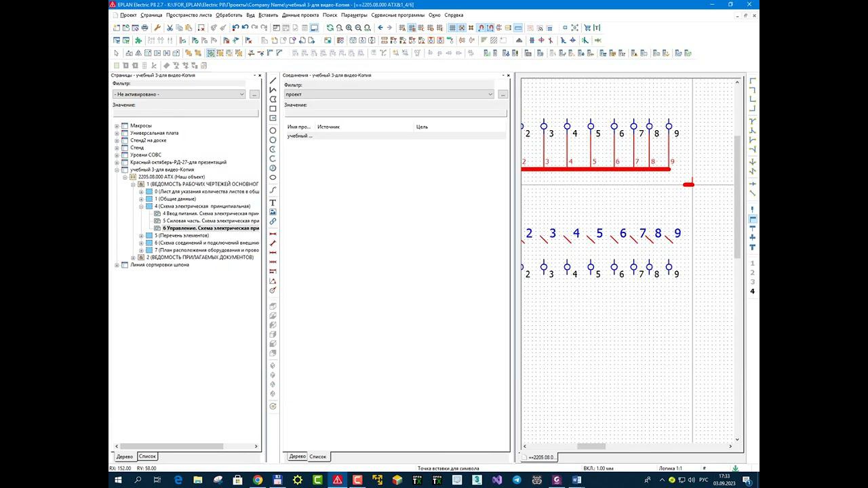Select the Line drawing tool
868x488 pixels.
tap(273, 81)
